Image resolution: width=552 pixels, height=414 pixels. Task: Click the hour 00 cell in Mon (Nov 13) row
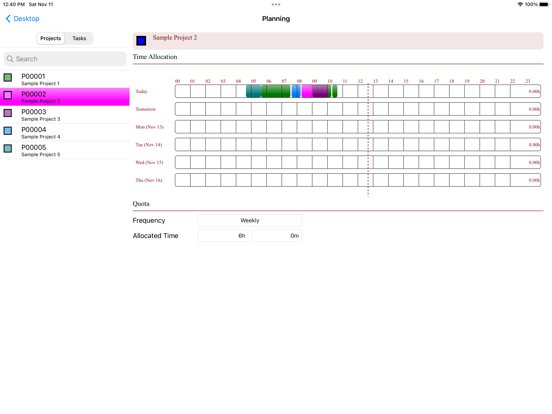(x=183, y=127)
